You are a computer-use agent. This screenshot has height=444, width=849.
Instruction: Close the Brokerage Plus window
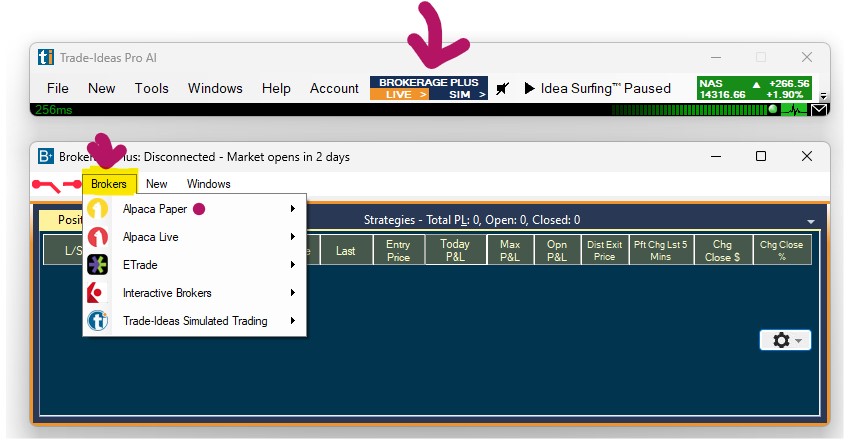pyautogui.click(x=807, y=156)
